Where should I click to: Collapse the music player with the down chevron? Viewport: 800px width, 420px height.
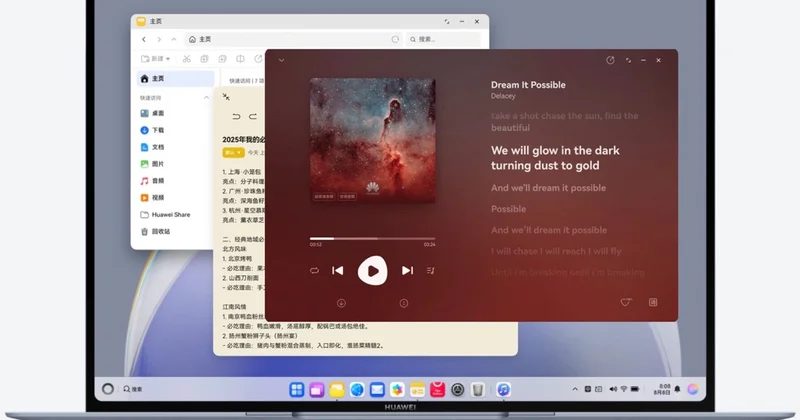pos(281,60)
